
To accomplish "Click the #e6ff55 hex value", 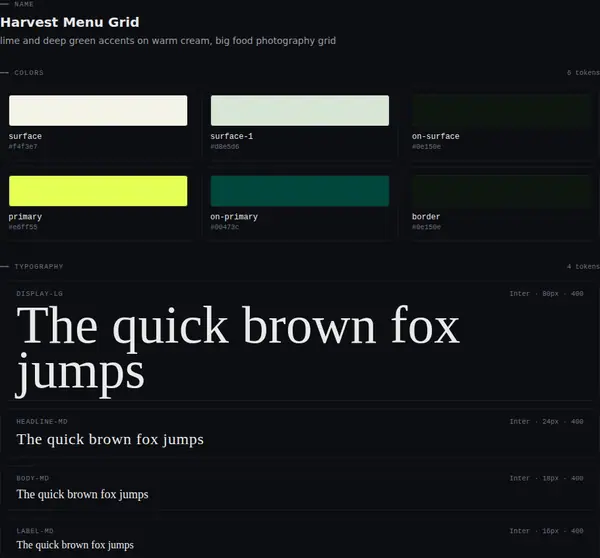I will click(23, 227).
